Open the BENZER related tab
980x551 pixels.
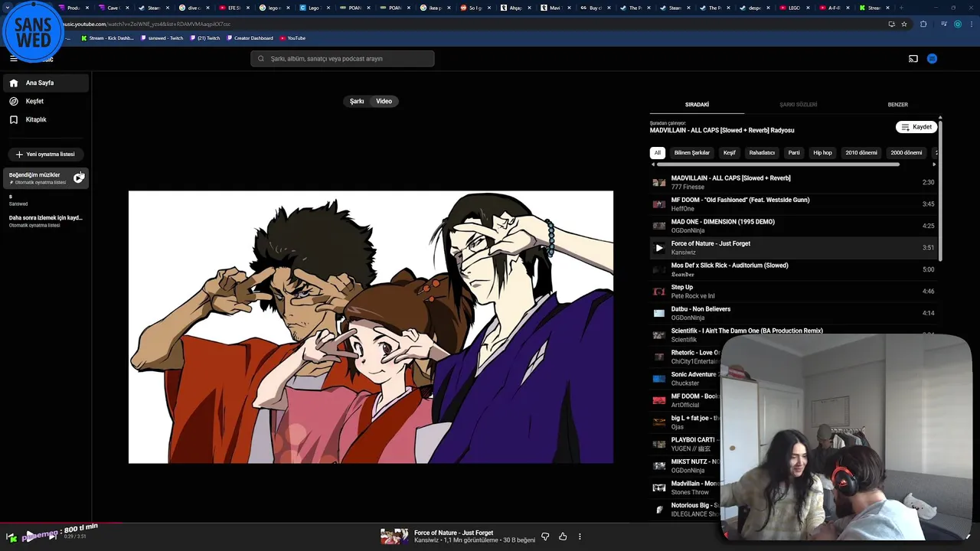[x=897, y=105]
